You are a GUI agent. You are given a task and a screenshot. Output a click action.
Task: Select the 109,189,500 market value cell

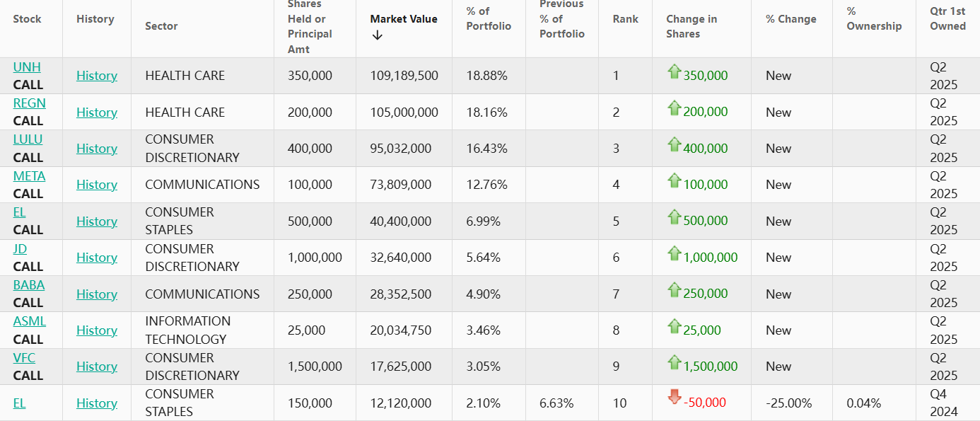coord(404,76)
